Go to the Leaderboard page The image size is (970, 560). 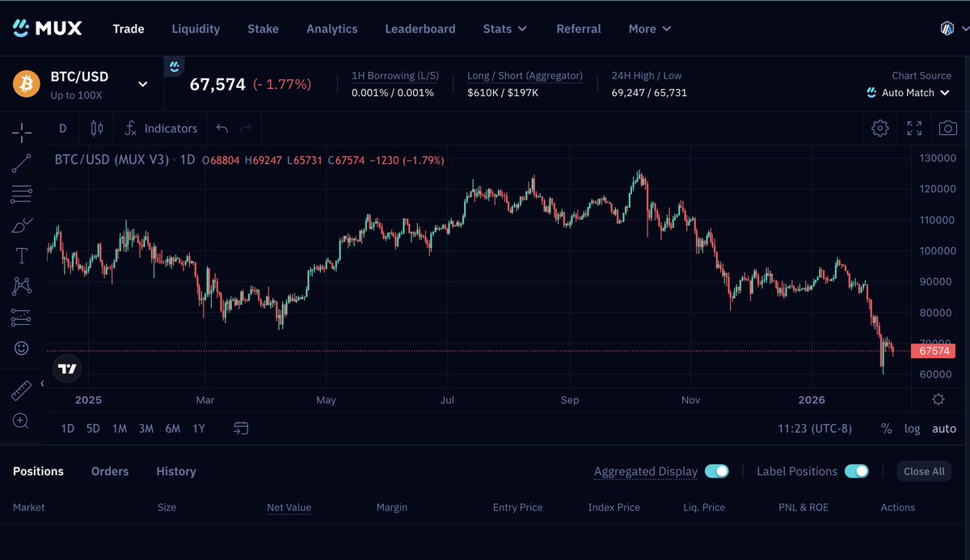[x=420, y=28]
